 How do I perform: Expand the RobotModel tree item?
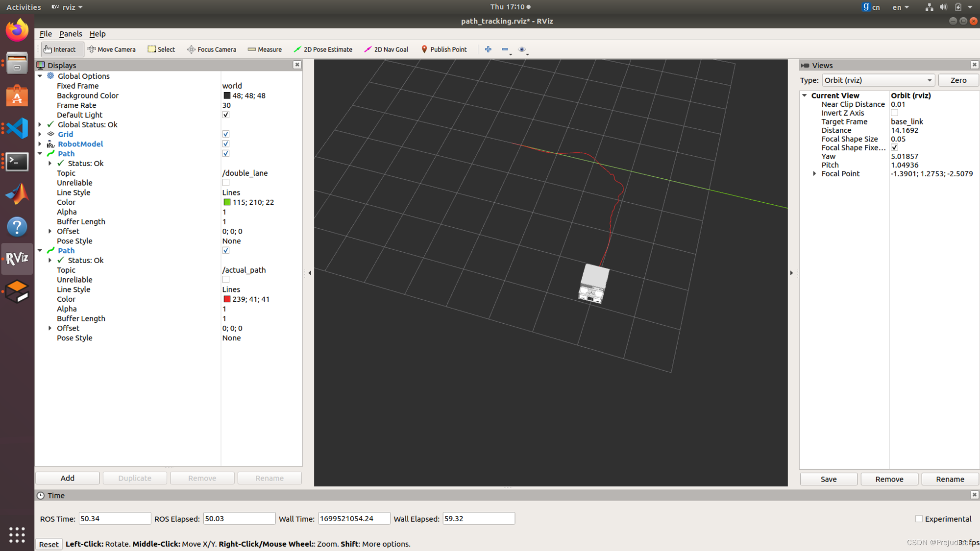point(40,144)
